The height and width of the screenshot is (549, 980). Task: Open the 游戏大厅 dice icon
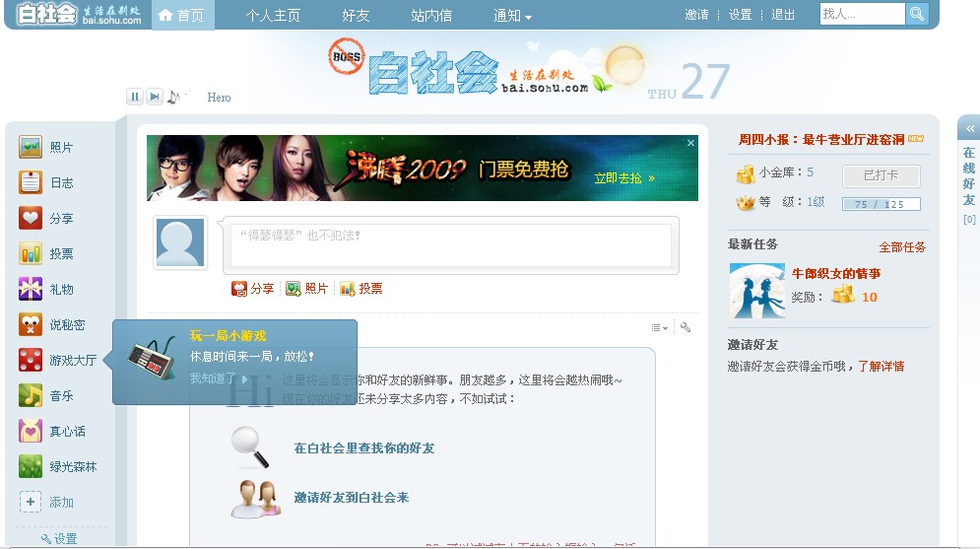click(30, 360)
